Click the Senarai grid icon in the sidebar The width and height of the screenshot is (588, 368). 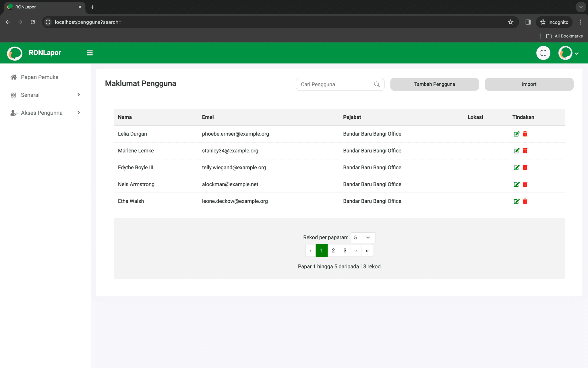(x=13, y=95)
